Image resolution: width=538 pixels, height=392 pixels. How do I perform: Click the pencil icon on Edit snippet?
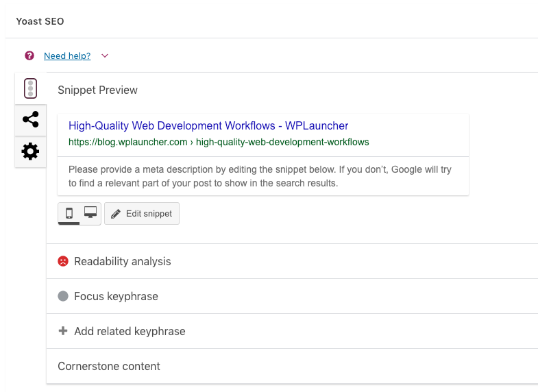(116, 214)
